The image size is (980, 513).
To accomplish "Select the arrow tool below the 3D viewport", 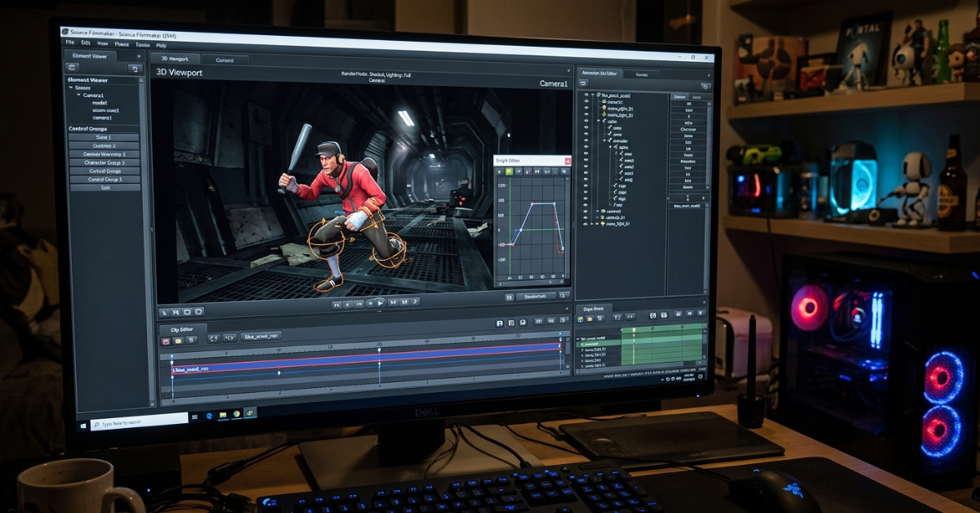I will click(x=165, y=312).
